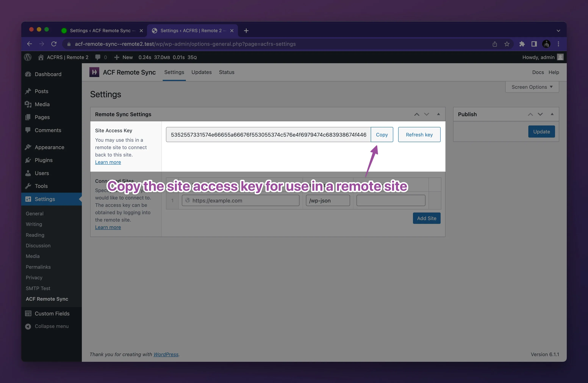
Task: Move Remote Sync Settings panel down
Action: click(426, 114)
